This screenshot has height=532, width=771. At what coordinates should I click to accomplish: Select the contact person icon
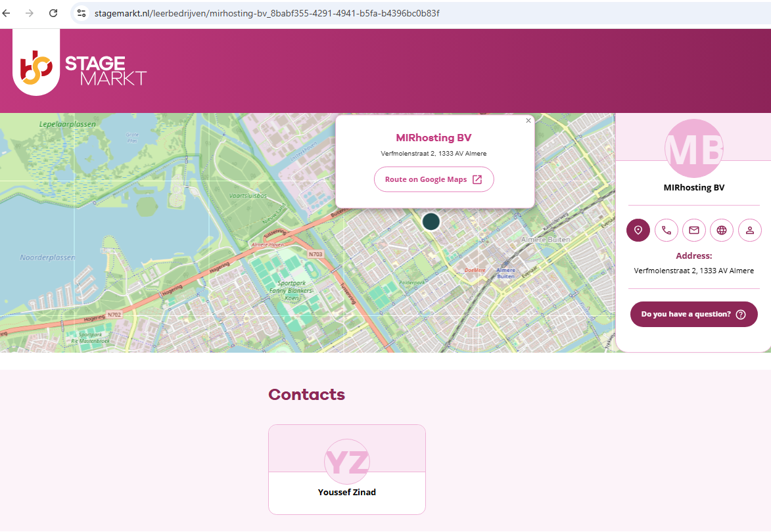[749, 230]
